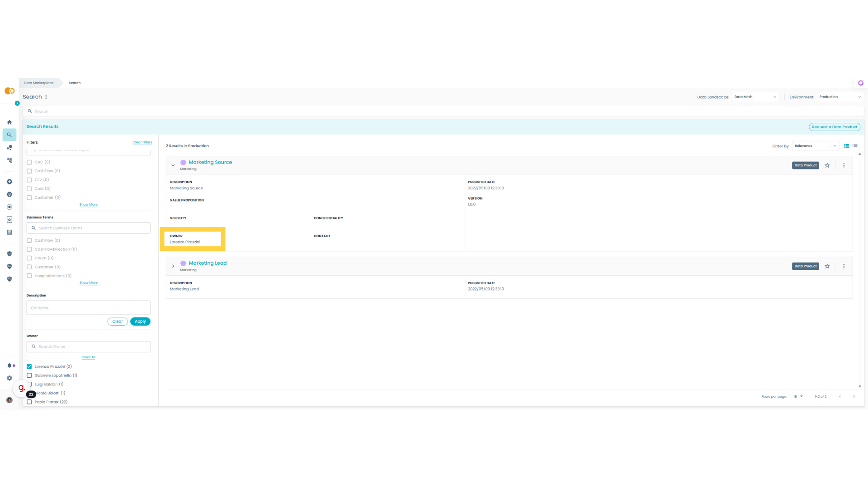Screen dimensions: 868x488
Task: Go to next results page arrow
Action: click(854, 397)
